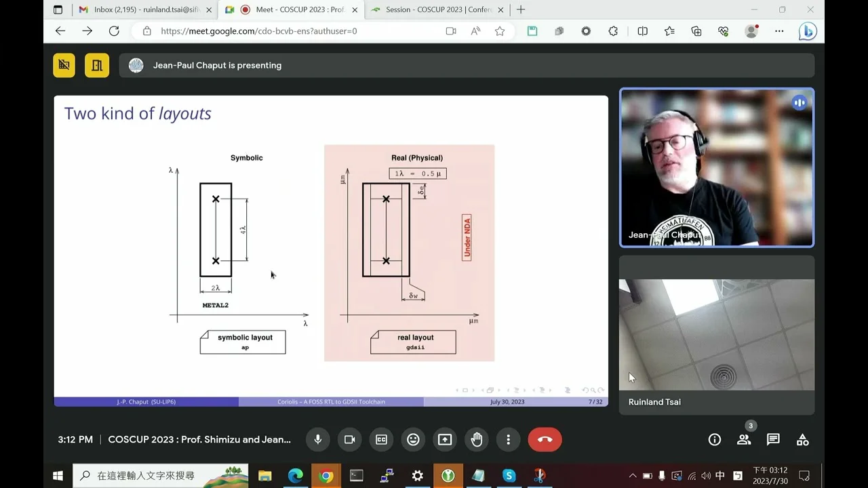Open the emoji reactions button

(413, 439)
